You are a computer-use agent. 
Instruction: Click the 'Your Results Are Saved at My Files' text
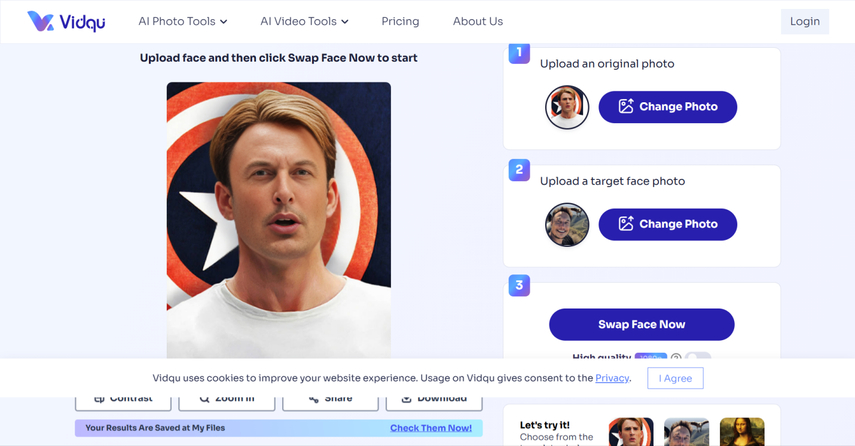click(x=155, y=428)
